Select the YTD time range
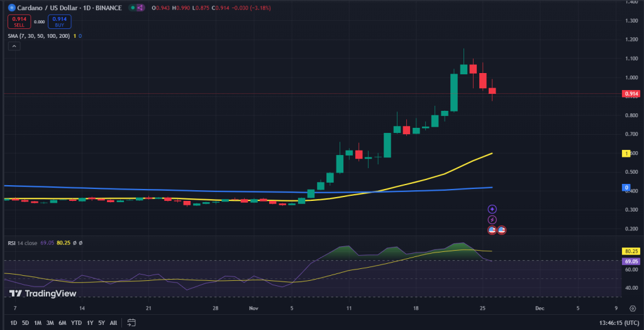644x330 pixels. pyautogui.click(x=76, y=322)
